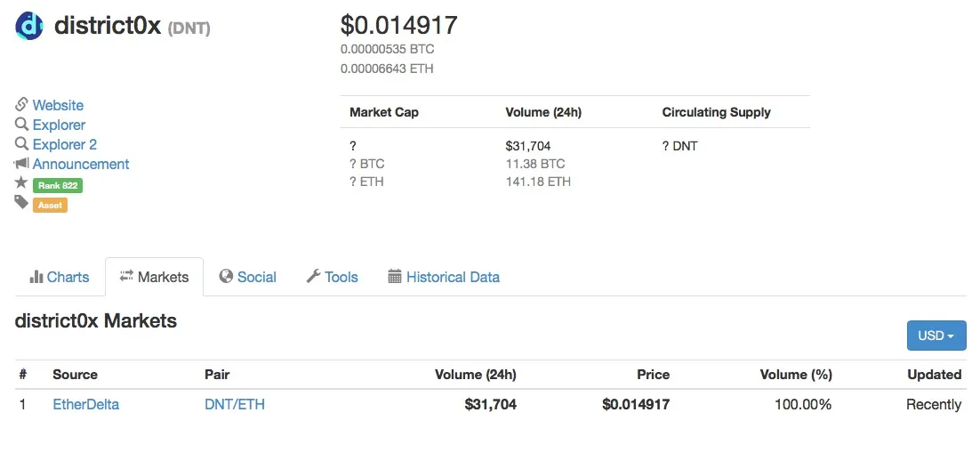This screenshot has width=980, height=453.
Task: Click the Volume (24h) markets table header
Action: click(476, 374)
